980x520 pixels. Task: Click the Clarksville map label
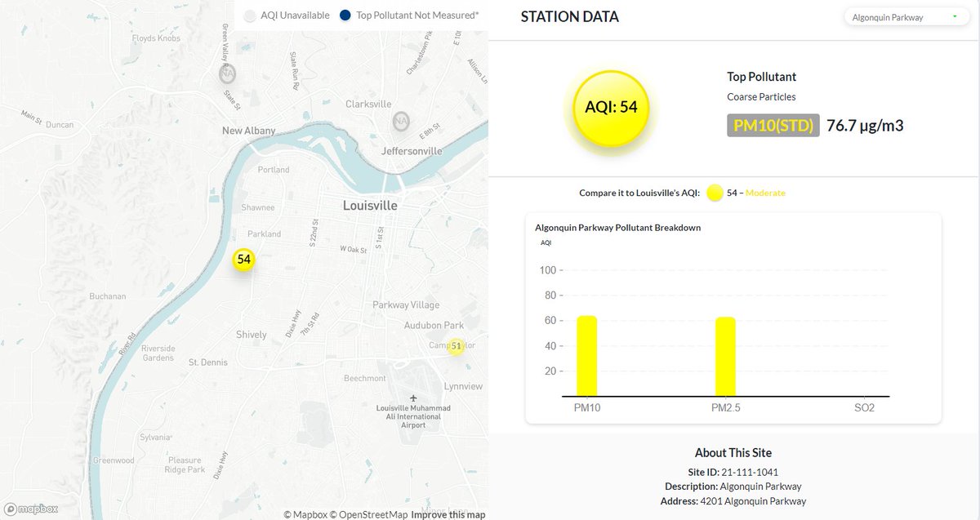[368, 104]
